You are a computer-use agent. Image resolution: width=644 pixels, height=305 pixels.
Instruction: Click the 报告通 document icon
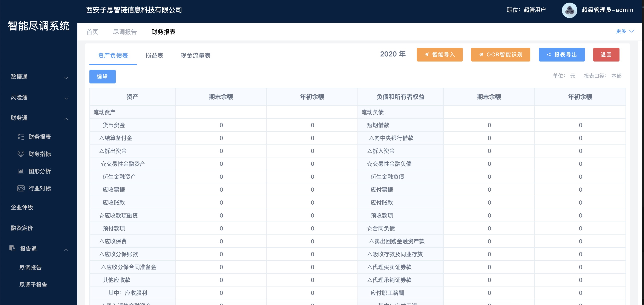(x=12, y=248)
